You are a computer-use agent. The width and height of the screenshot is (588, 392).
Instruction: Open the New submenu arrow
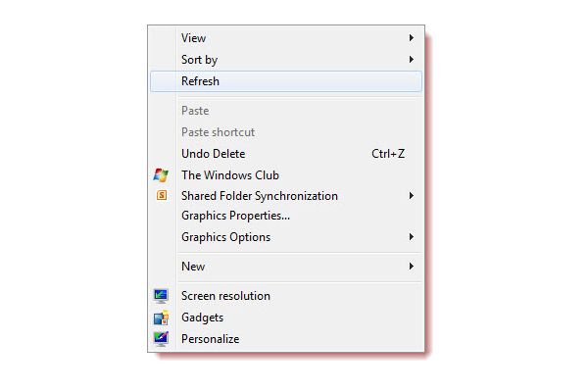tap(412, 267)
